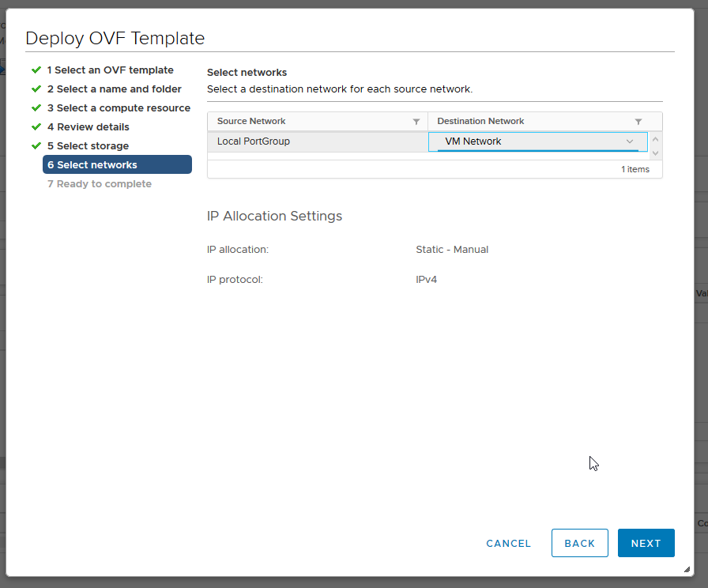This screenshot has height=588, width=708.
Task: Cancel the OVF deployment wizard
Action: (x=508, y=543)
